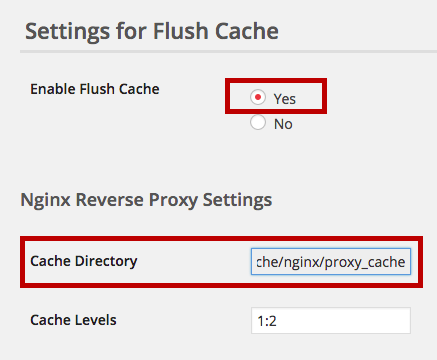Click the Yes option label text
437x360 pixels.
285,99
